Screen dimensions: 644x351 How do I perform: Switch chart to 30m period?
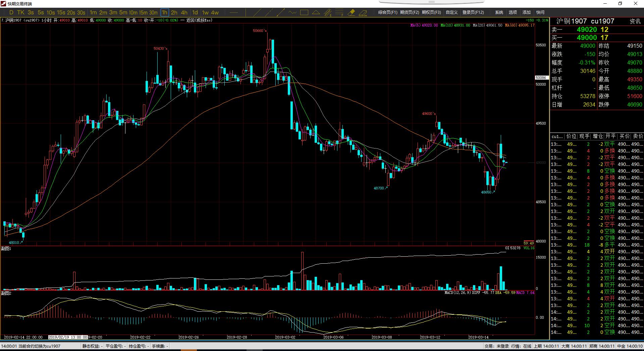[x=154, y=12]
